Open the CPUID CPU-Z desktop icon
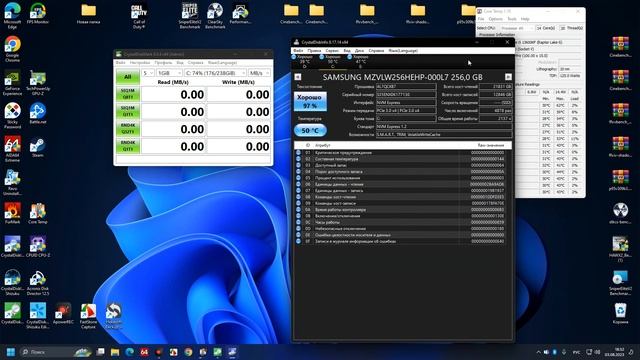This screenshot has width=640, height=360. [x=38, y=247]
